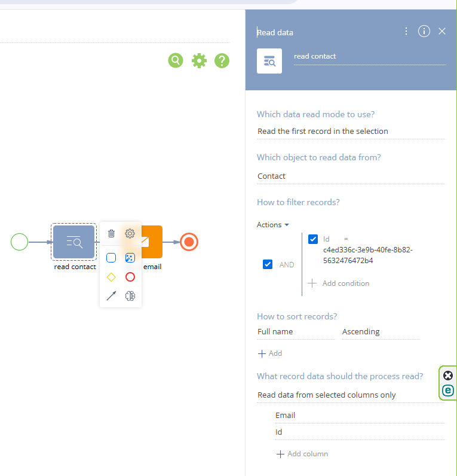Open the three-dot menu in panel header
This screenshot has width=457, height=476.
pyautogui.click(x=406, y=31)
